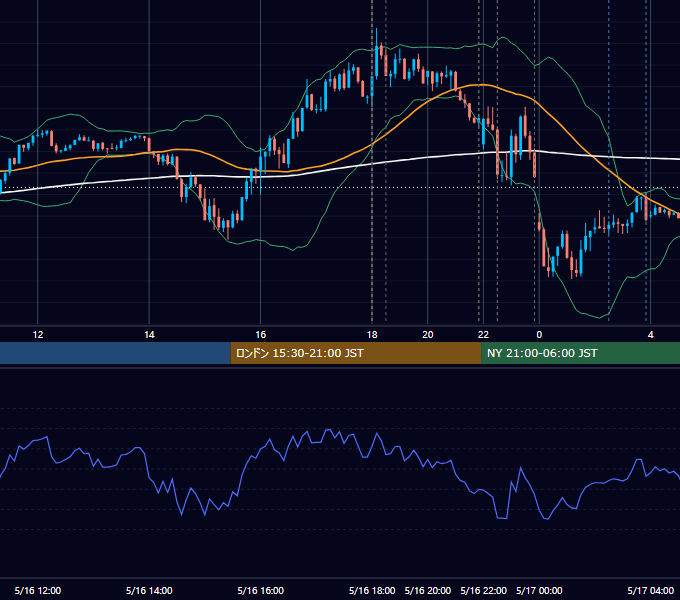
Task: Click the 12 hour label on price chart axis
Action: pyautogui.click(x=38, y=335)
